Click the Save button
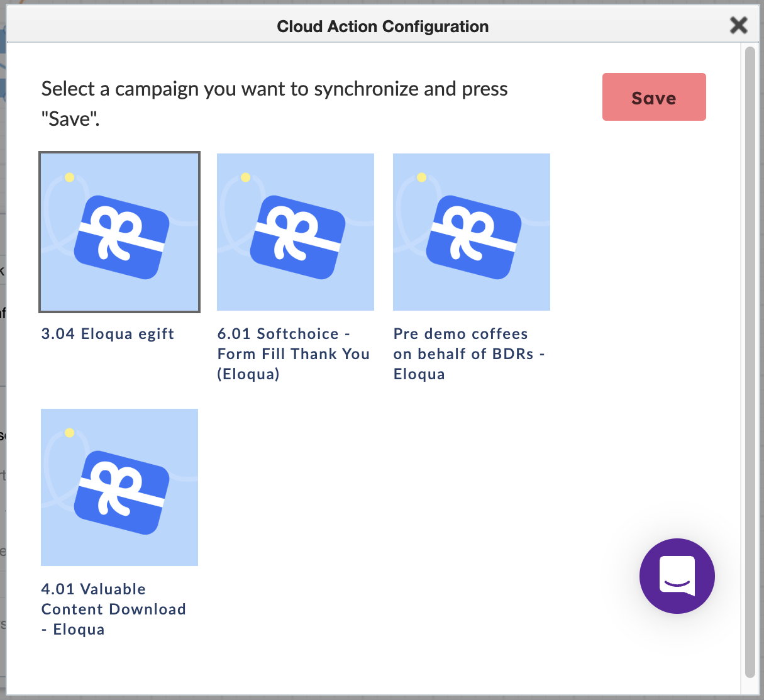 [x=654, y=97]
